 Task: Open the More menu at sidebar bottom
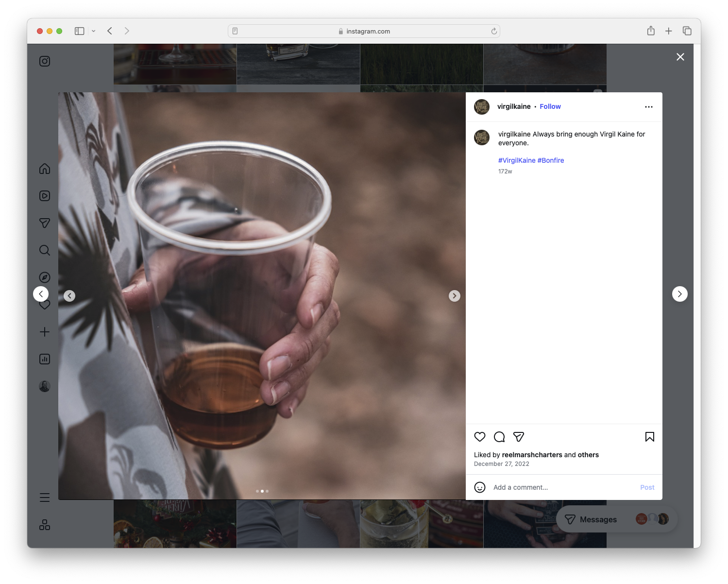click(44, 497)
